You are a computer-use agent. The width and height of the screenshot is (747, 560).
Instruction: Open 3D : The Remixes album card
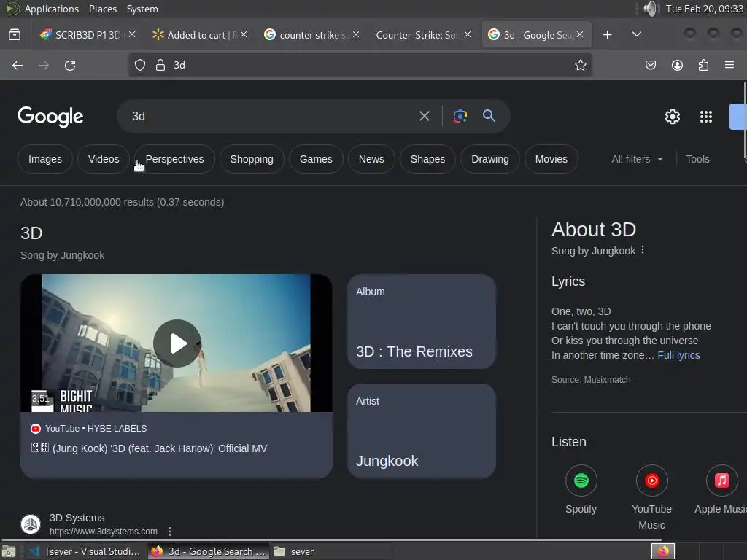pyautogui.click(x=421, y=322)
